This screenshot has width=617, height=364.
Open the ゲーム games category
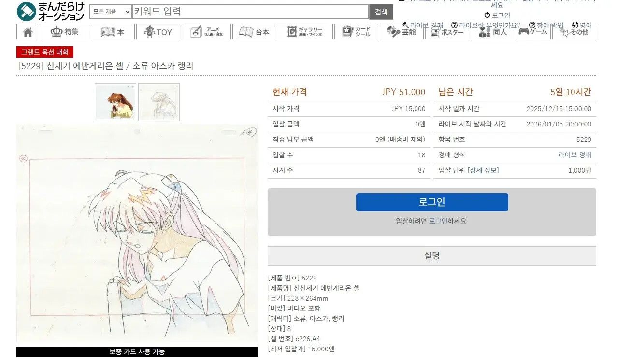(x=533, y=31)
